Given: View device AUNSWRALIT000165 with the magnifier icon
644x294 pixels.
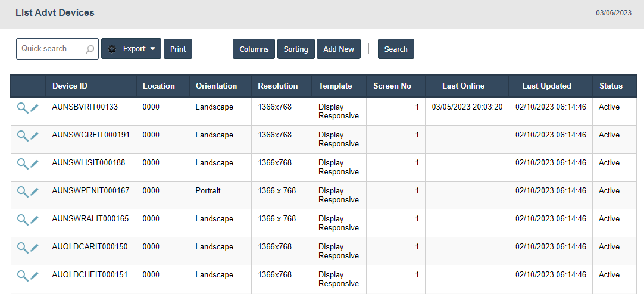Looking at the screenshot, I should [22, 220].
